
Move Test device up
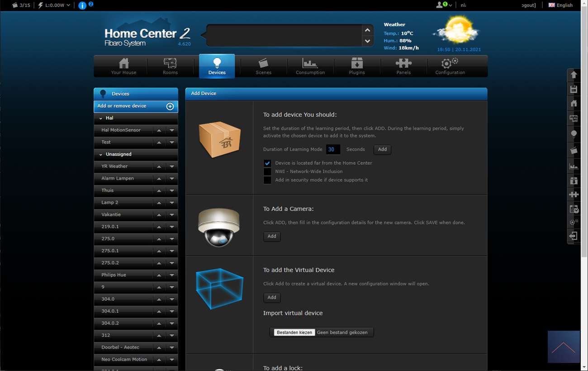[159, 143]
